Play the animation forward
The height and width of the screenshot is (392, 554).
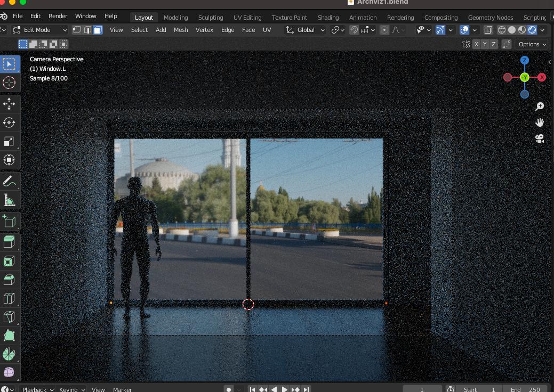[x=285, y=389]
